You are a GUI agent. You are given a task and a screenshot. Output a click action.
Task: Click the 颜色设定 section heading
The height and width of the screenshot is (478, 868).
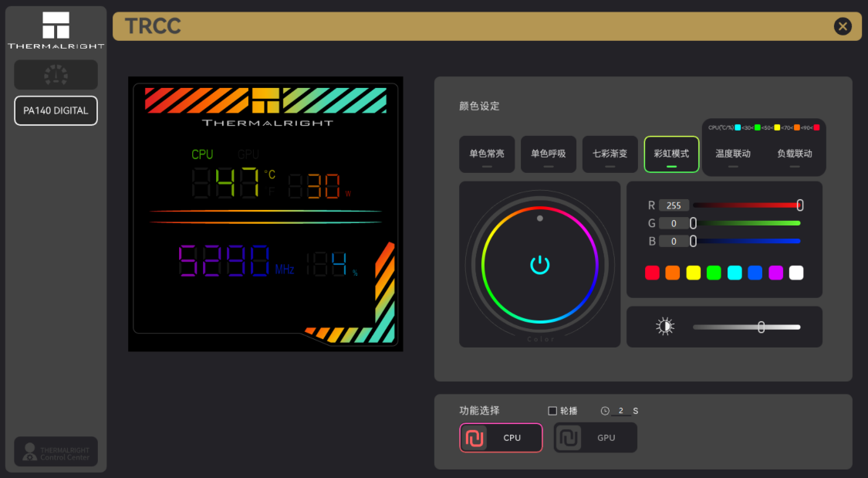coord(479,107)
